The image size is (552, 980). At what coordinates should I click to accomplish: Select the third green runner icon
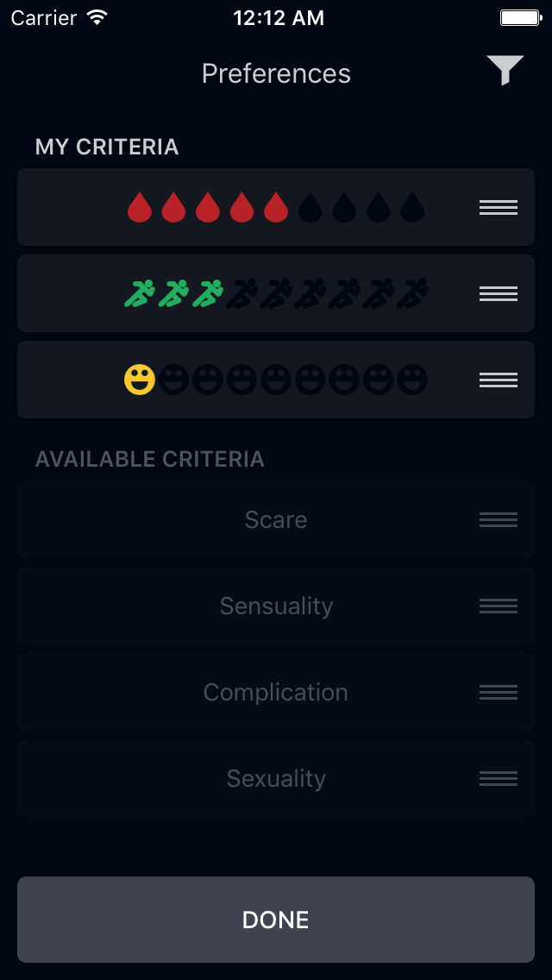pos(208,294)
